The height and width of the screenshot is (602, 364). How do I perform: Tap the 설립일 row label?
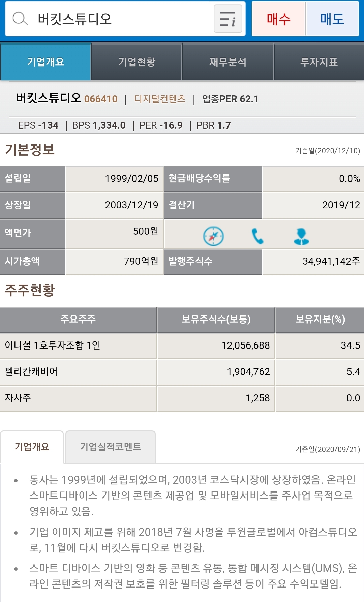tap(32, 179)
